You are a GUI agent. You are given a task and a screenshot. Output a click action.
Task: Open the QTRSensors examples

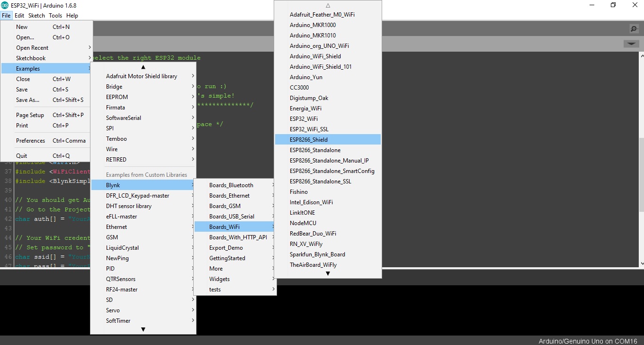click(143, 279)
